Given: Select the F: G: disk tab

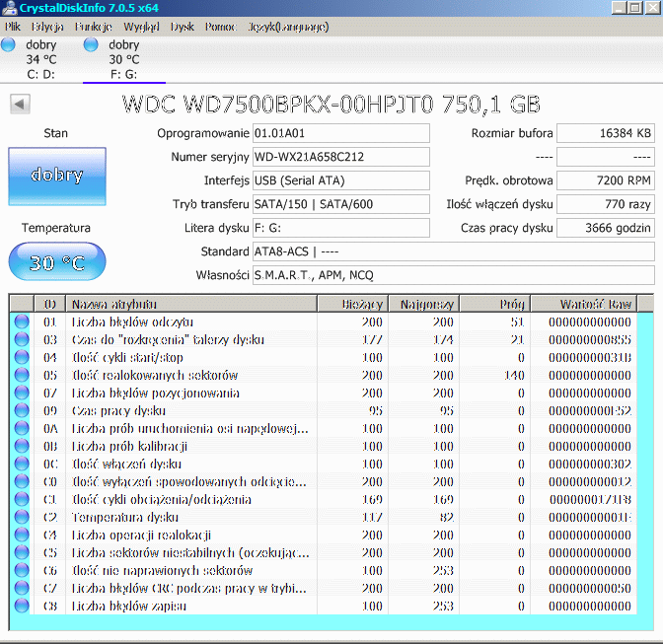Looking at the screenshot, I should (123, 59).
